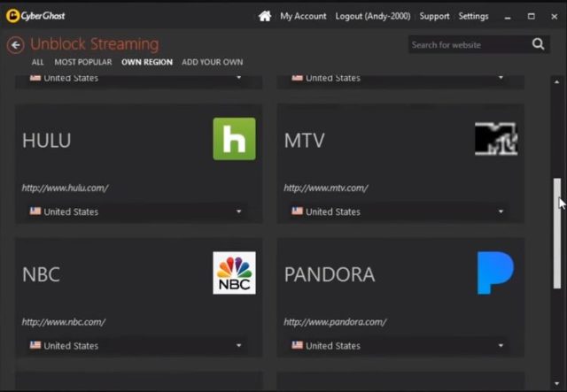Click the US flag in Hulu's country selector

pos(35,211)
